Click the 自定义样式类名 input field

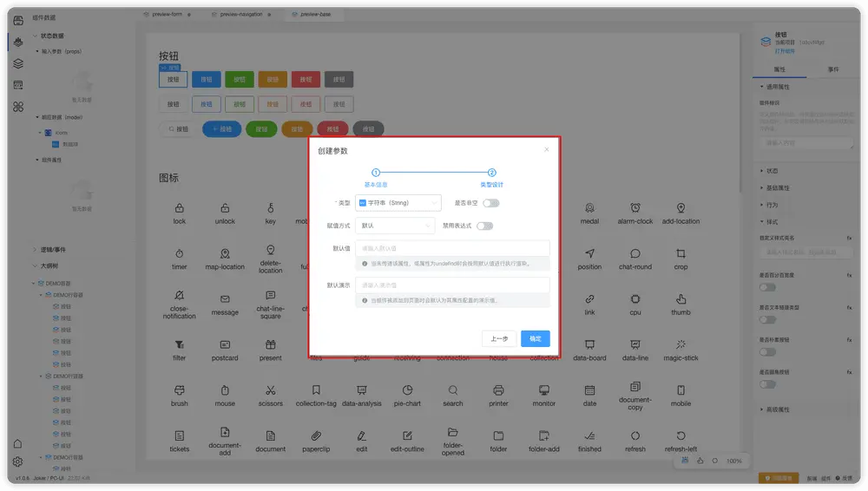pos(806,252)
